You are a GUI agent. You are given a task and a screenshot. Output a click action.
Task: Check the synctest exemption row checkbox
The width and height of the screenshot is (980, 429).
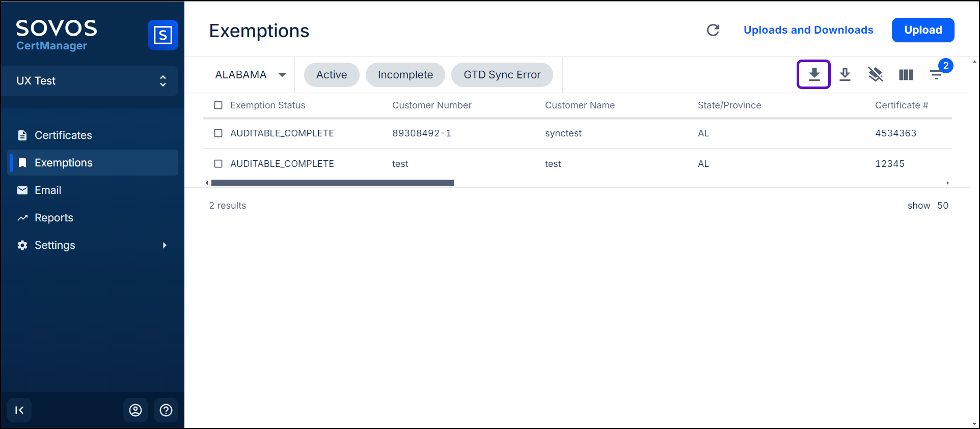click(219, 133)
